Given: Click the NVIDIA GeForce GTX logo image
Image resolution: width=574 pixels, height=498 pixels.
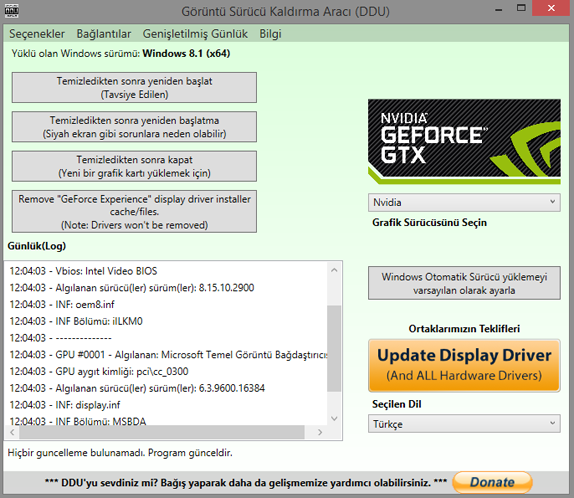Looking at the screenshot, I should 464,141.
